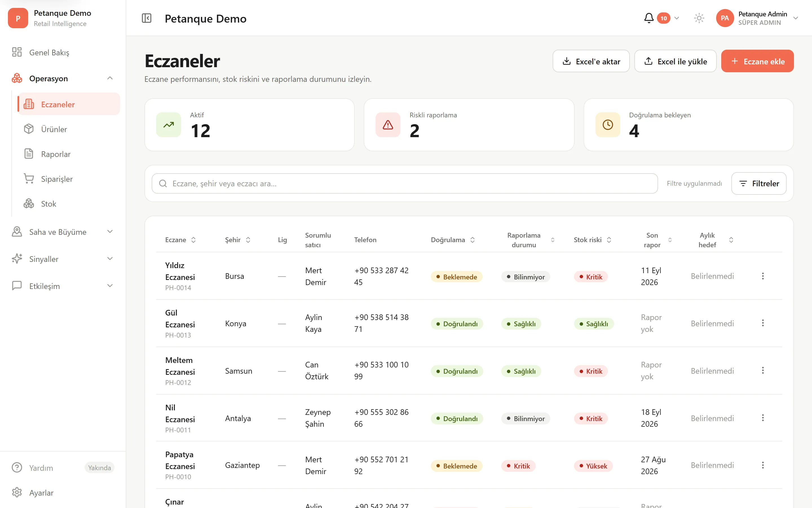Expand Saha ve Büyüme section

63,232
